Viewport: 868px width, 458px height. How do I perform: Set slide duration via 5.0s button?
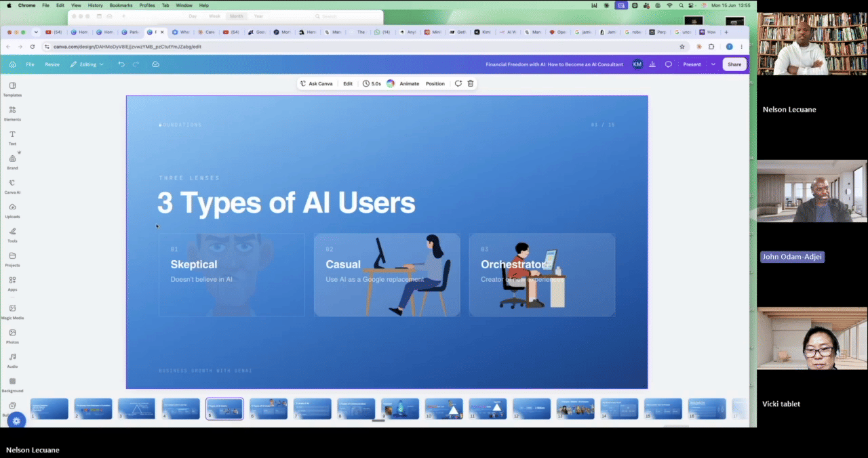coord(372,83)
